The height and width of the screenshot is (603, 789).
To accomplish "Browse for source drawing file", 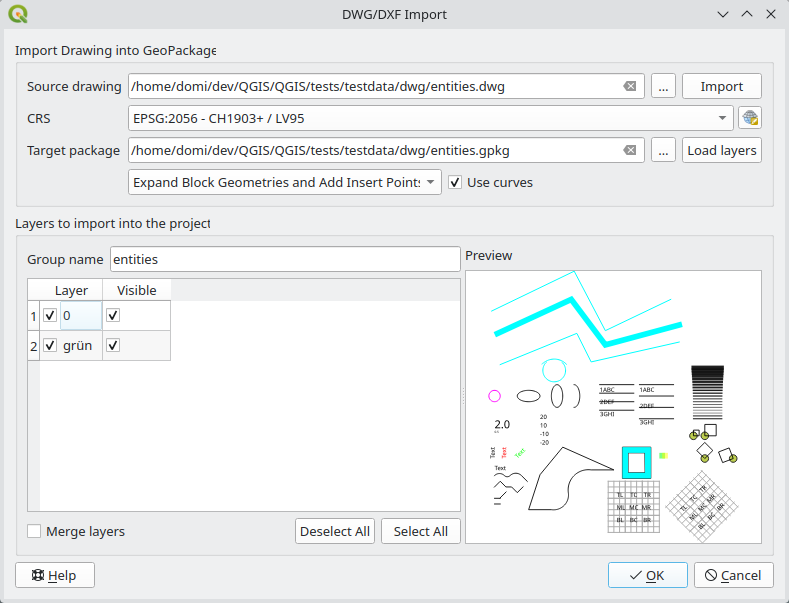I will [x=663, y=87].
